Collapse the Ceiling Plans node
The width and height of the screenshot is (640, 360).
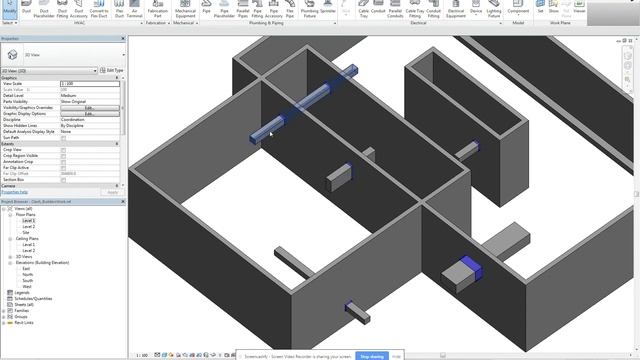coord(10,239)
